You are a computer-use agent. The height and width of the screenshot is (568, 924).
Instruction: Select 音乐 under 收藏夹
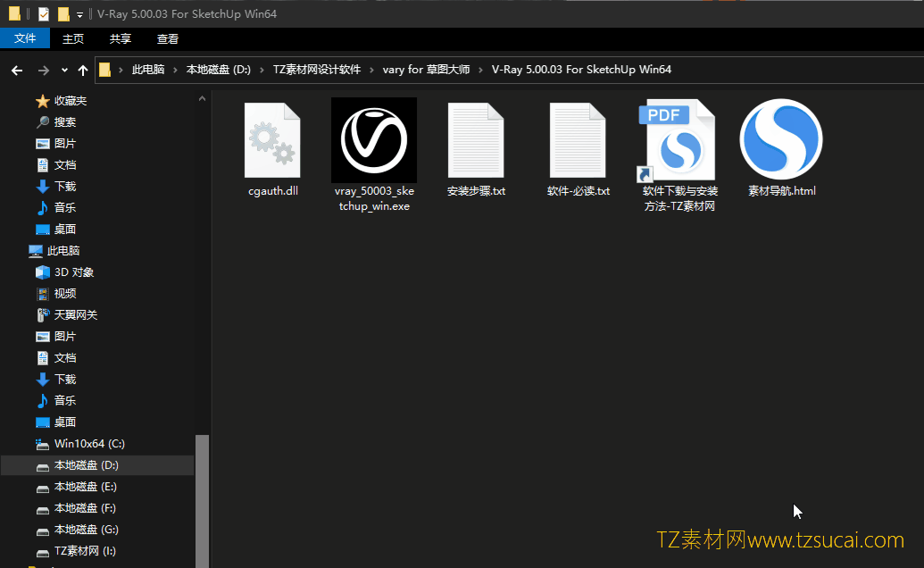click(65, 207)
